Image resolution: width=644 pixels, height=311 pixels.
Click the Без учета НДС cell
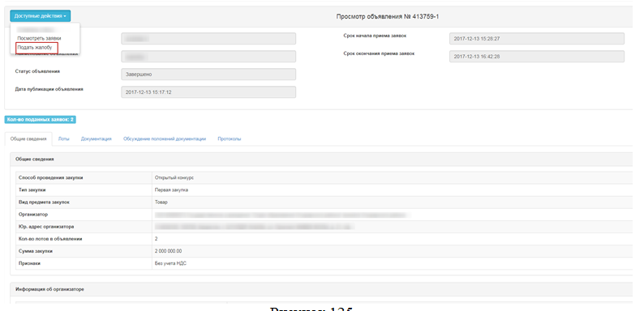pos(392,263)
